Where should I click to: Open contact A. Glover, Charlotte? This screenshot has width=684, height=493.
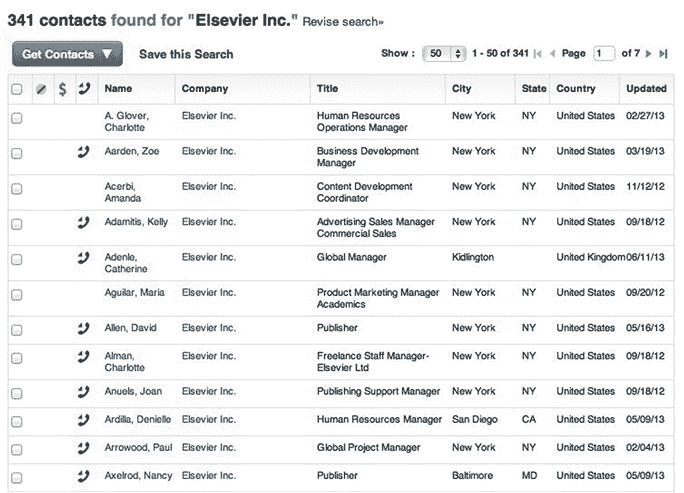(x=127, y=122)
